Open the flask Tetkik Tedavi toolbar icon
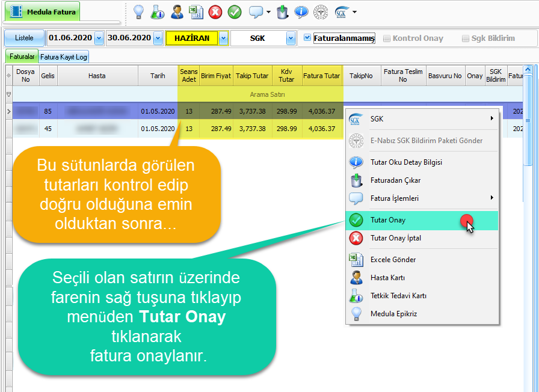Image resolution: width=539 pixels, height=392 pixels. (x=158, y=12)
